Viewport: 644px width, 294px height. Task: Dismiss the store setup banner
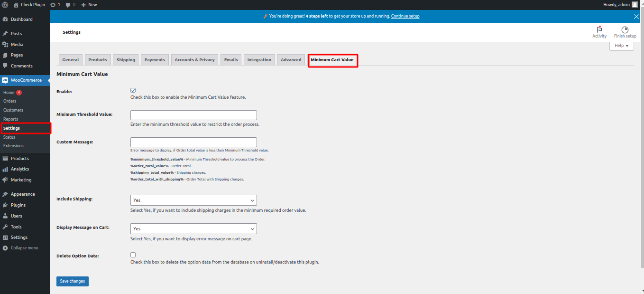click(636, 16)
